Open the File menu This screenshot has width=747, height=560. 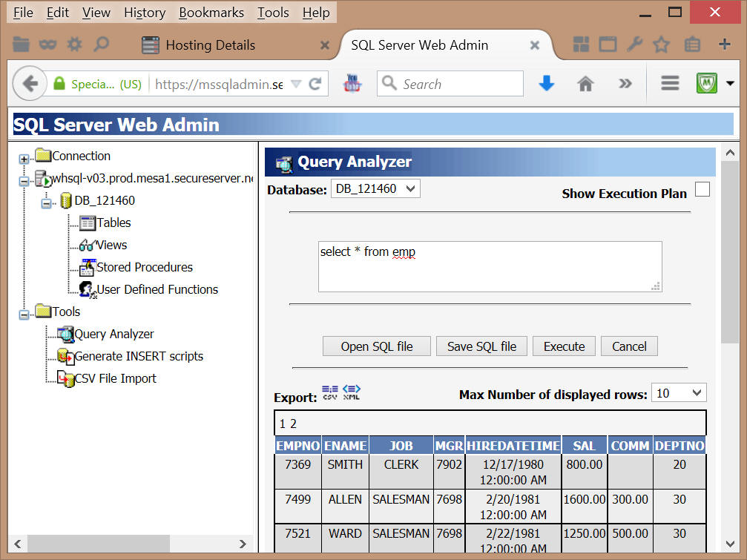23,13
